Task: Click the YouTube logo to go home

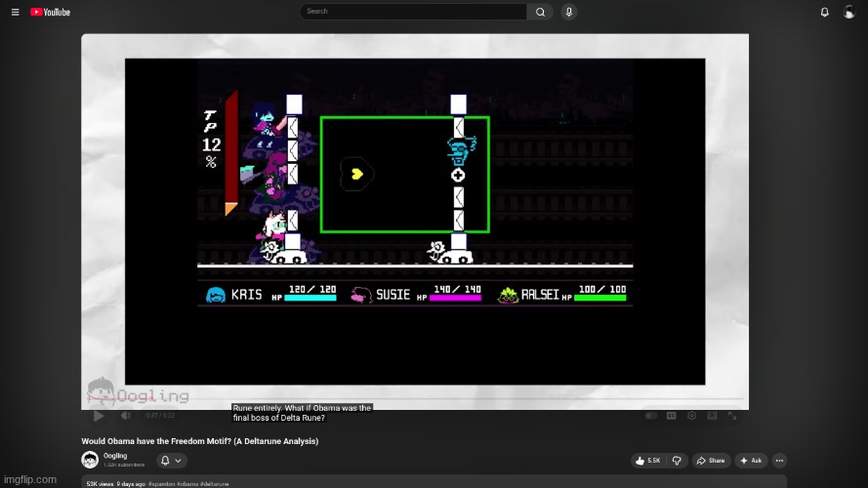Action: (x=50, y=12)
